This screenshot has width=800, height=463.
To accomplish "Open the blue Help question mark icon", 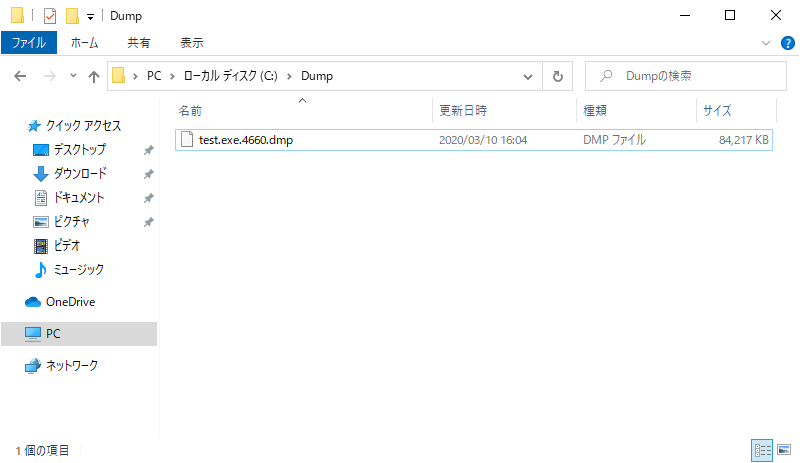I will point(788,43).
